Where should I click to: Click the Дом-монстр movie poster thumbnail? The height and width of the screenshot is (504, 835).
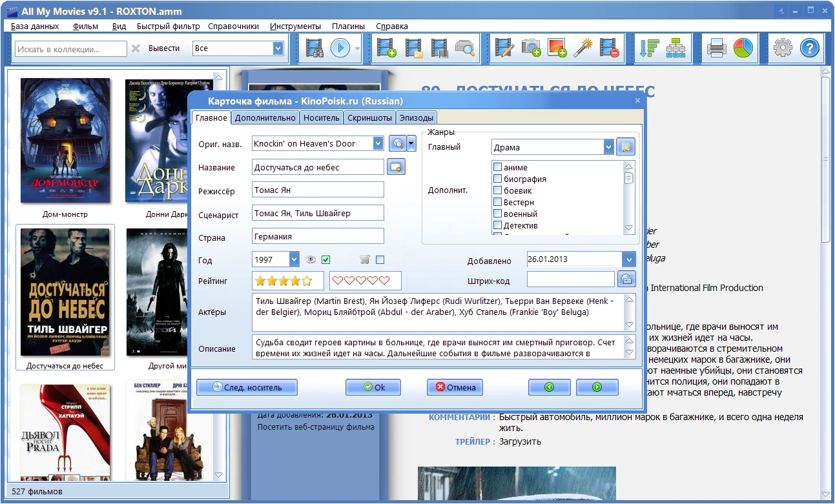(x=65, y=141)
